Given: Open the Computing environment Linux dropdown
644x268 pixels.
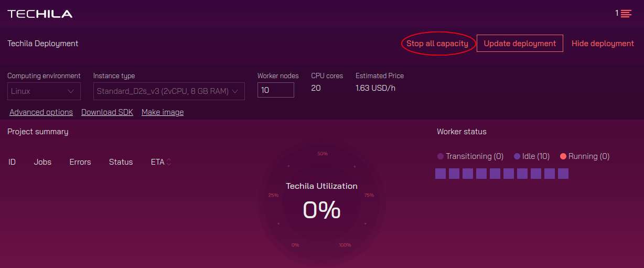Looking at the screenshot, I should coord(44,91).
